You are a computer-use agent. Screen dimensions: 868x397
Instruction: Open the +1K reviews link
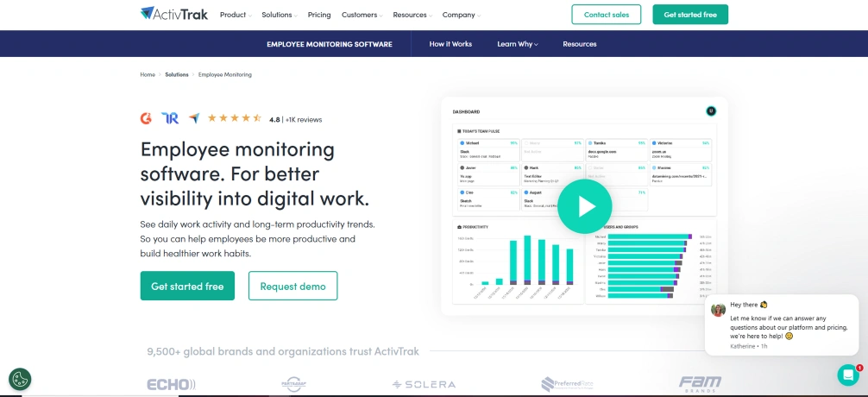304,119
